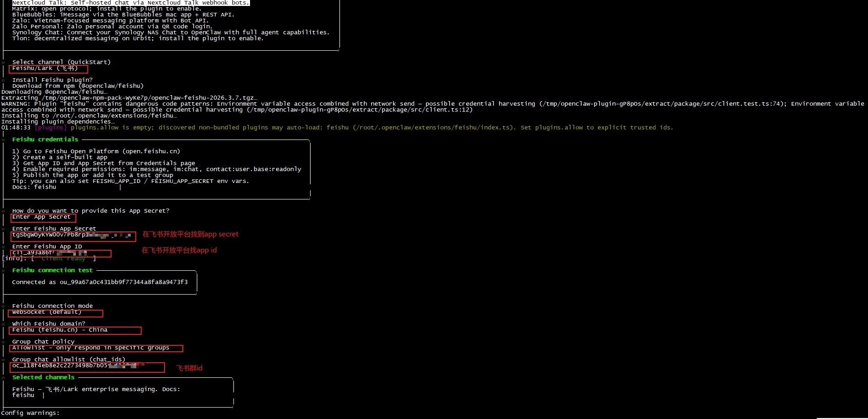The width and height of the screenshot is (868, 419).
Task: Click the diamond beside 'Enter Feishu App ID'
Action: coord(3,247)
